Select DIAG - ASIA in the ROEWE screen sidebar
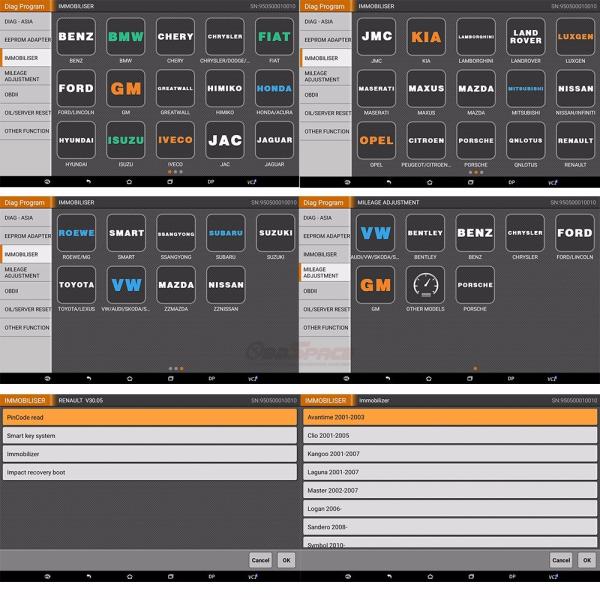This screenshot has width=600, height=600. coord(26,218)
